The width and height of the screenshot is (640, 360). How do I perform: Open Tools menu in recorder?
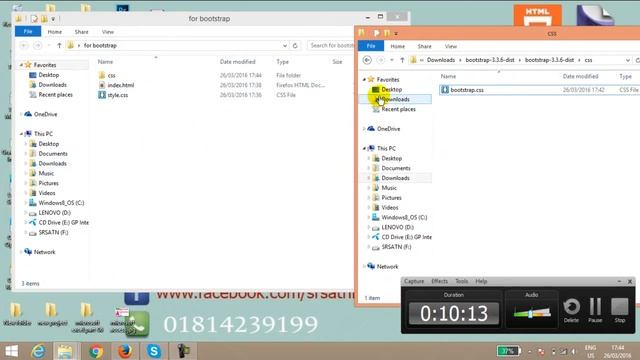[x=462, y=281]
